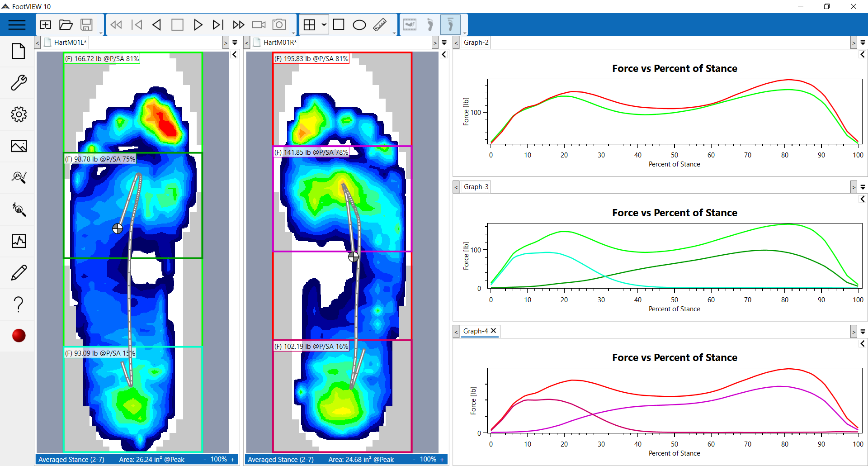Select the rectangle region tool
This screenshot has height=466, width=868.
click(339, 24)
